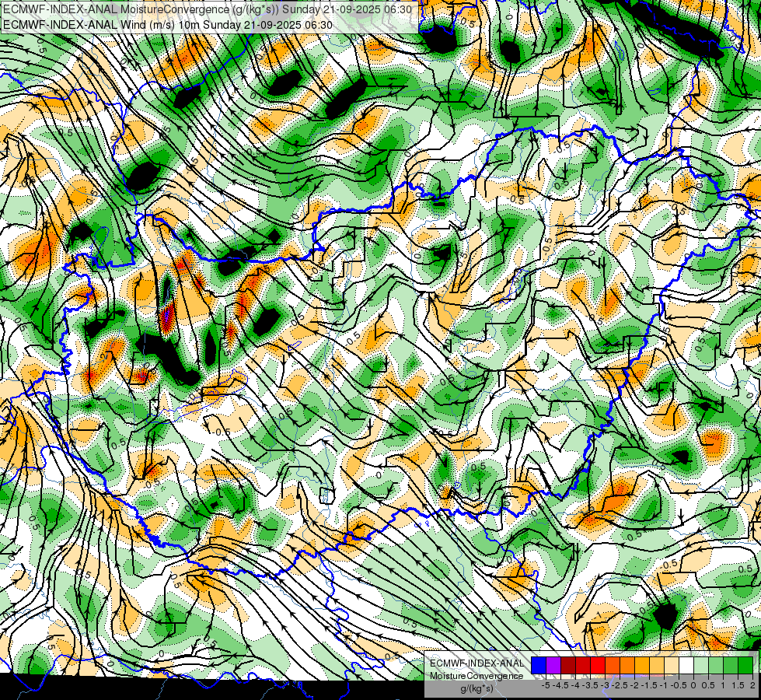Click the Wind (m/s) 10m title line
Screen dimensions: 761x700
coord(167,25)
